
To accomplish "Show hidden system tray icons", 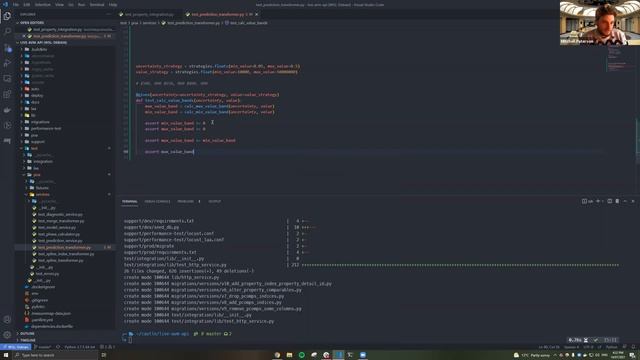I will click(555, 355).
